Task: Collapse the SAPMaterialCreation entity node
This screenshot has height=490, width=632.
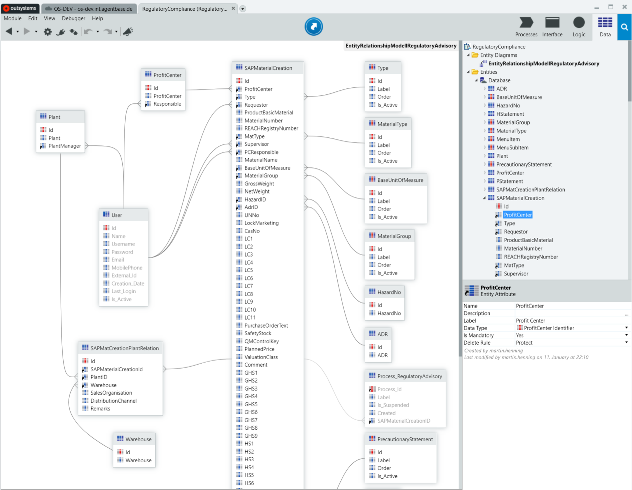Action: (x=483, y=199)
